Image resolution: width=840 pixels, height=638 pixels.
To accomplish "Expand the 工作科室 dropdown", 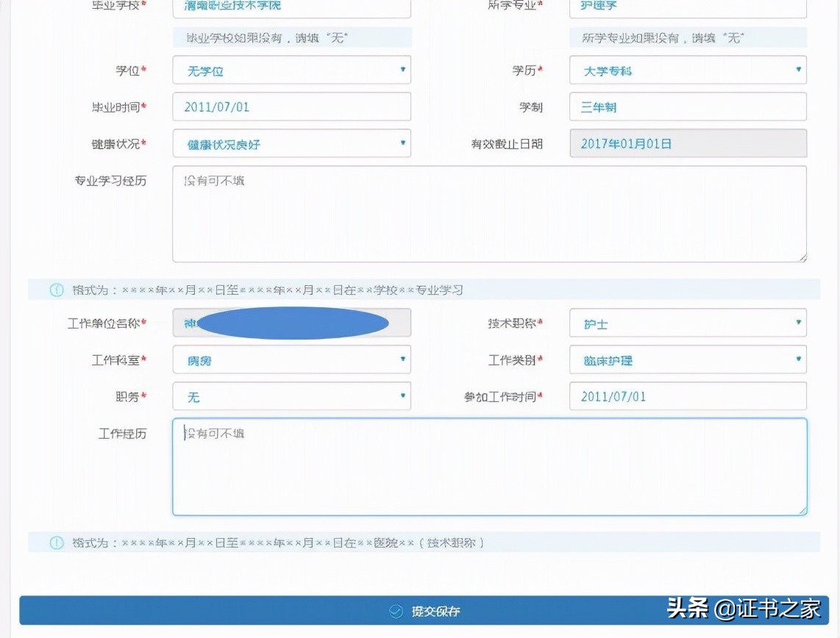I will point(291,359).
